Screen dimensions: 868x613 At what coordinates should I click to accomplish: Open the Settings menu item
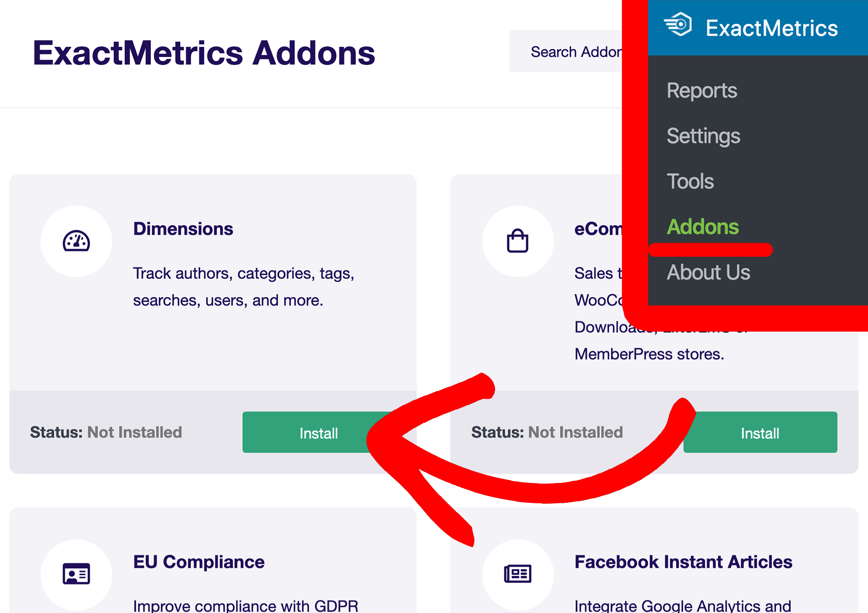click(703, 136)
